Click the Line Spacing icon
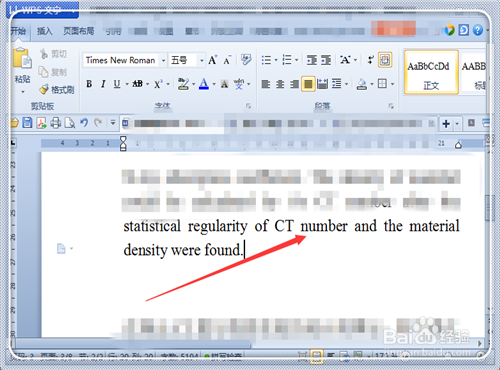Image resolution: width=500 pixels, height=370 pixels. [337, 84]
